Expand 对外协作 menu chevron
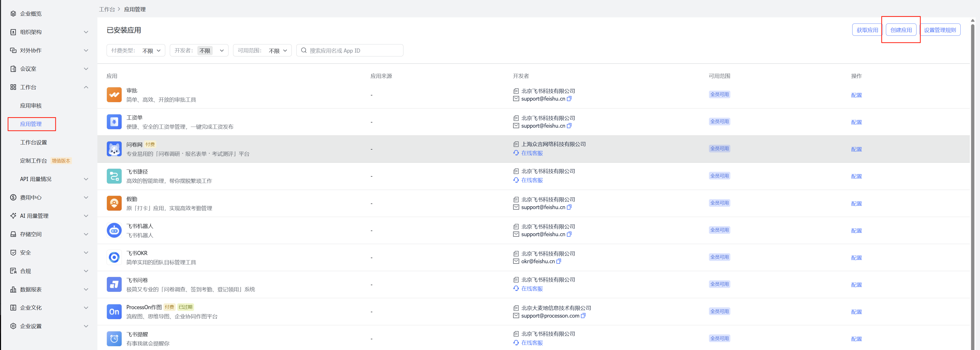 click(86, 50)
